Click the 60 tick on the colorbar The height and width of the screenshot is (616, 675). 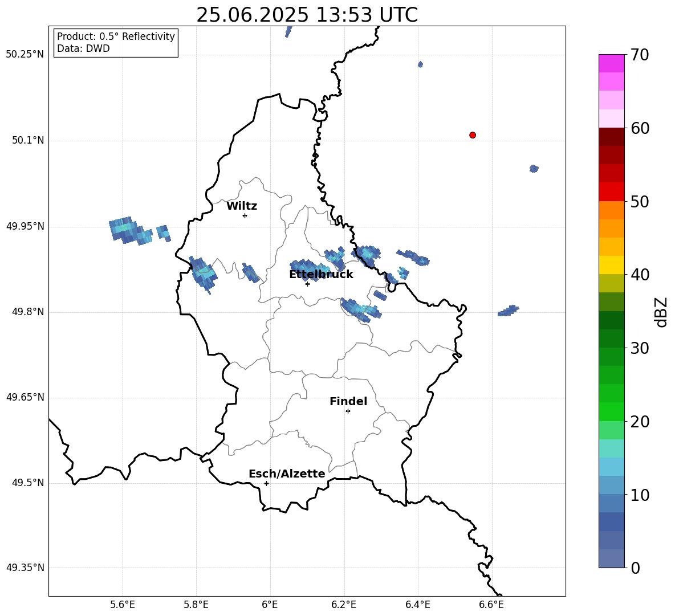[640, 128]
